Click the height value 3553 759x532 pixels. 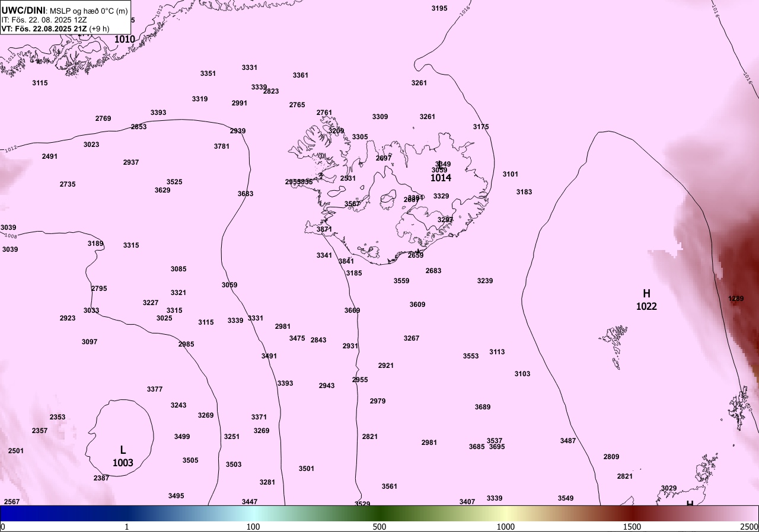tap(471, 356)
